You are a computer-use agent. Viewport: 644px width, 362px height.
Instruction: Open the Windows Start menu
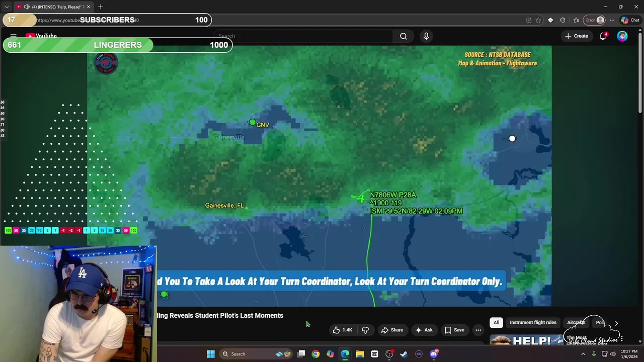coord(211,354)
